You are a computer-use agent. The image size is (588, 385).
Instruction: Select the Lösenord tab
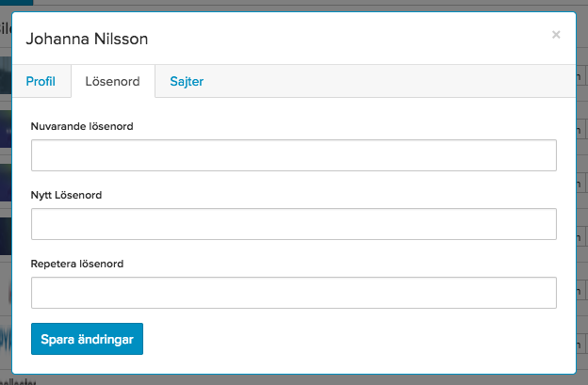click(113, 81)
